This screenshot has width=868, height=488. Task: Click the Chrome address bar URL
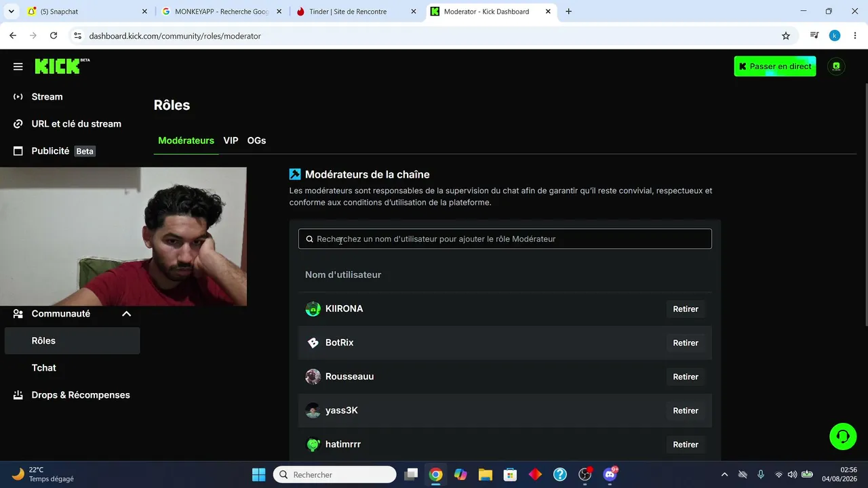click(x=175, y=36)
